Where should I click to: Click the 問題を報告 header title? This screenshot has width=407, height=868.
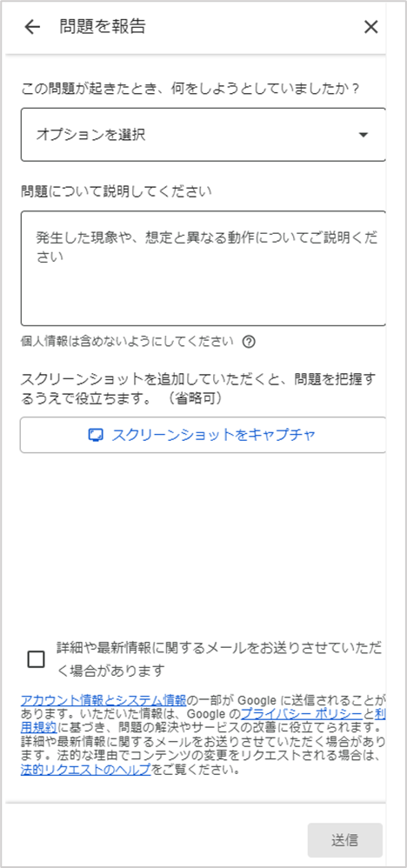coord(103,27)
